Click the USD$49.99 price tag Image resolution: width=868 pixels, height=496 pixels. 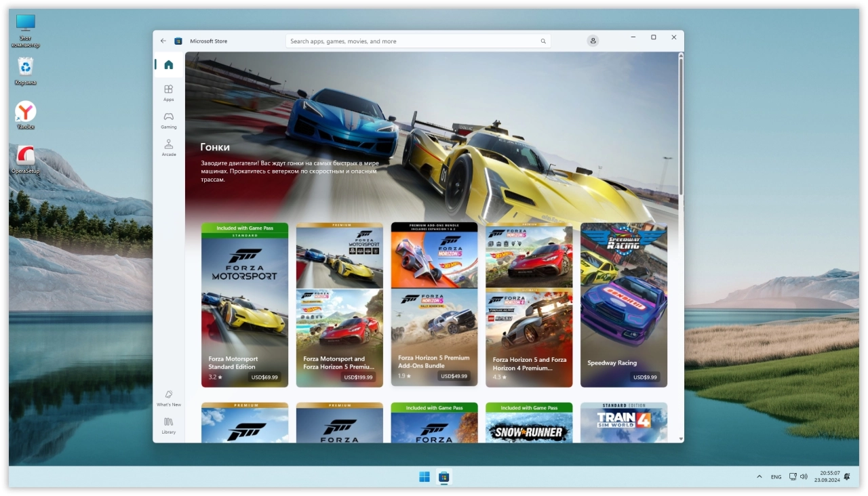pyautogui.click(x=454, y=376)
